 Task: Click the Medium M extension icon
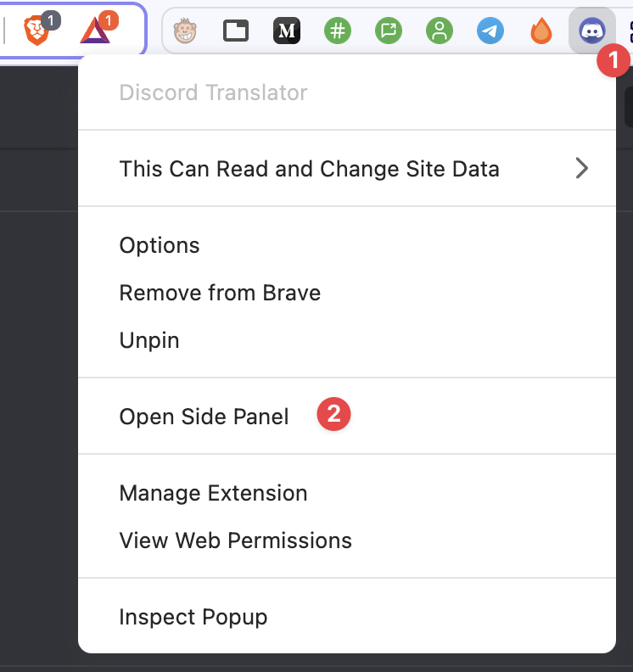tap(287, 31)
